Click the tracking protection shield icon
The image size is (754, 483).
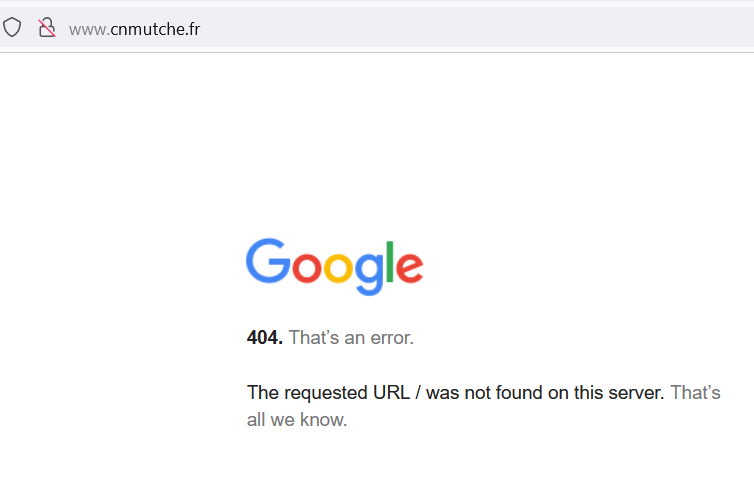(x=12, y=28)
